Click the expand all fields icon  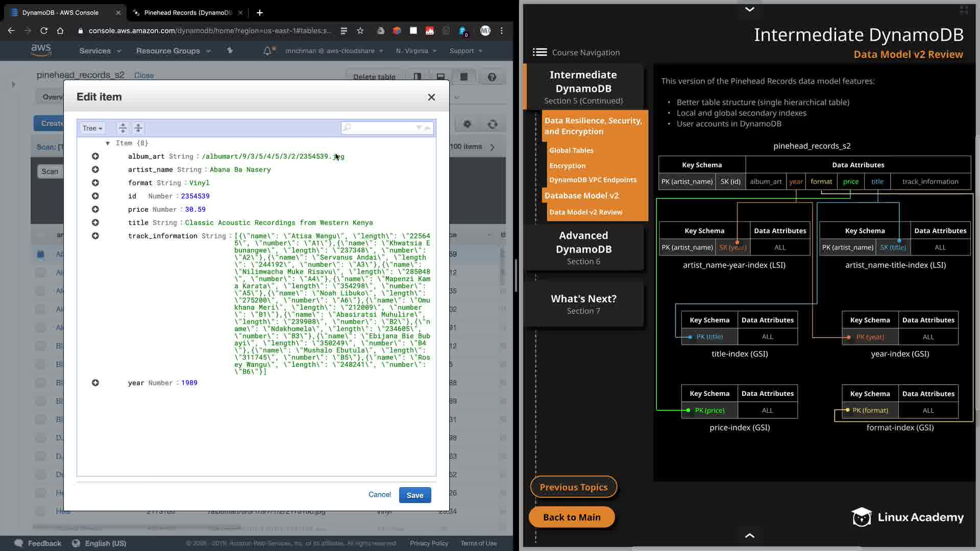click(122, 128)
